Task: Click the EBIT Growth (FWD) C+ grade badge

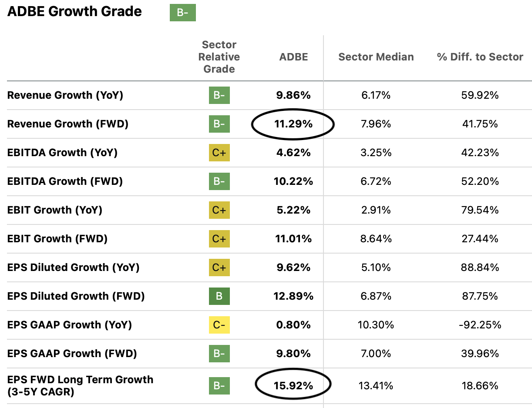Action: (219, 239)
